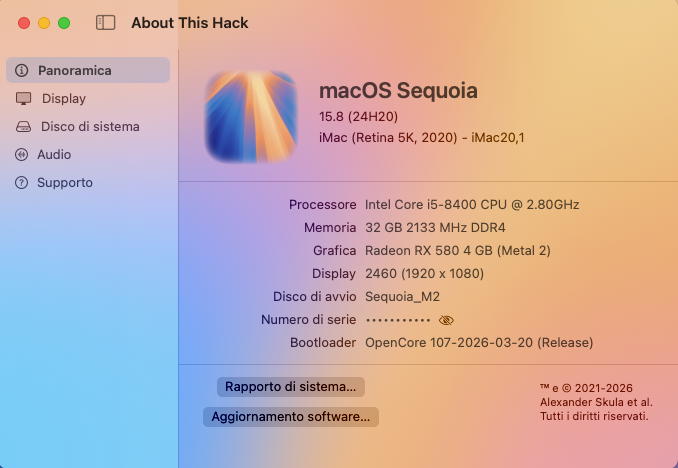
Task: Close the About This Hack window
Action: [24, 23]
